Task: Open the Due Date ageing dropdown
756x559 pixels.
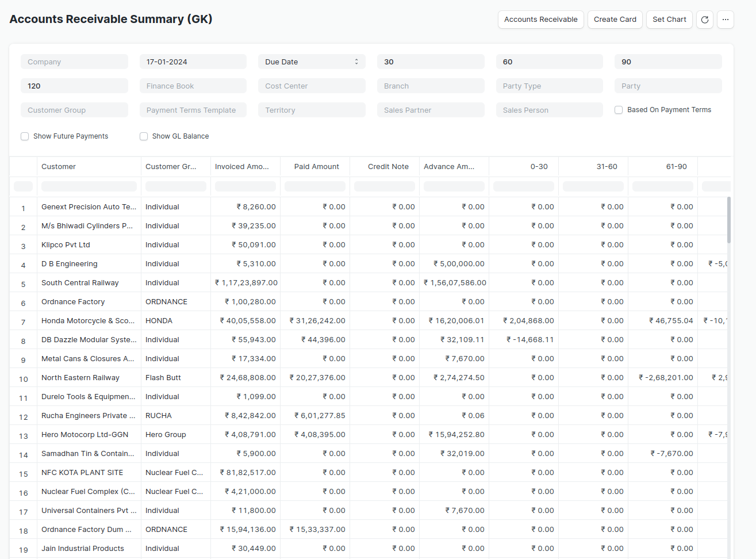Action: coord(311,62)
